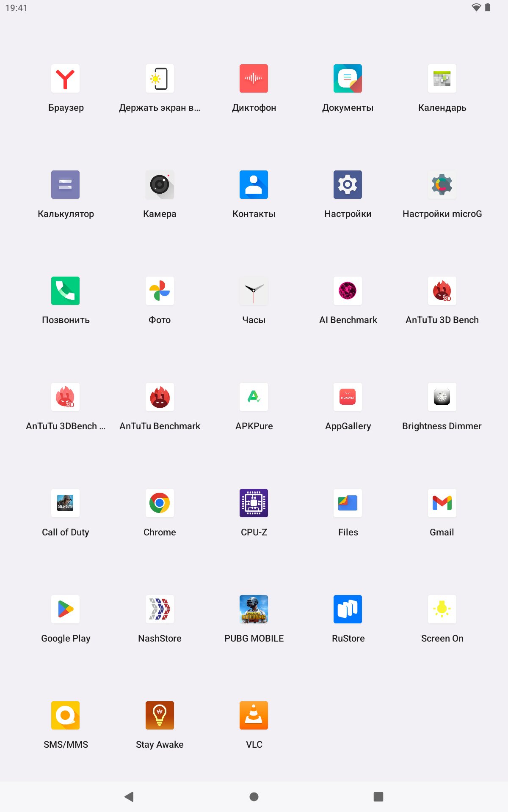Viewport: 508px width, 812px height.
Task: Open AnTuTu 3D Bench app
Action: coord(442,291)
